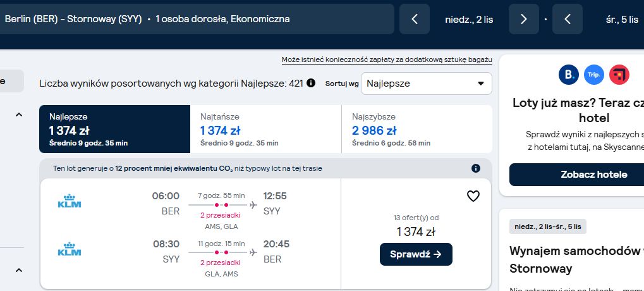This screenshot has width=644, height=291.
Task: Click KLM logo on outbound flight
Action: 70,201
